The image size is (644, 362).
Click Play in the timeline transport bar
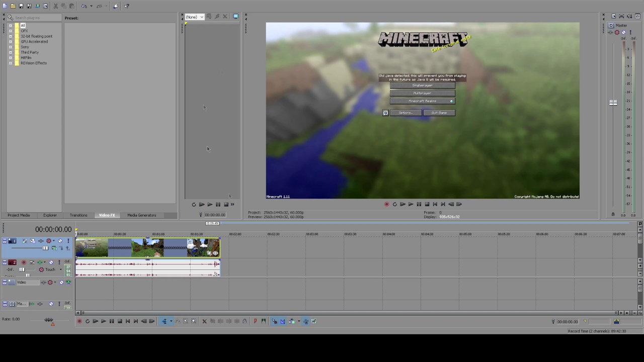tap(104, 321)
